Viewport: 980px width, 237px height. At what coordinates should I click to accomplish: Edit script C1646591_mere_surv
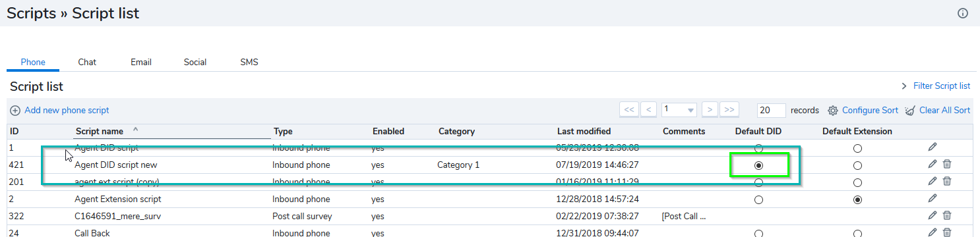click(932, 215)
